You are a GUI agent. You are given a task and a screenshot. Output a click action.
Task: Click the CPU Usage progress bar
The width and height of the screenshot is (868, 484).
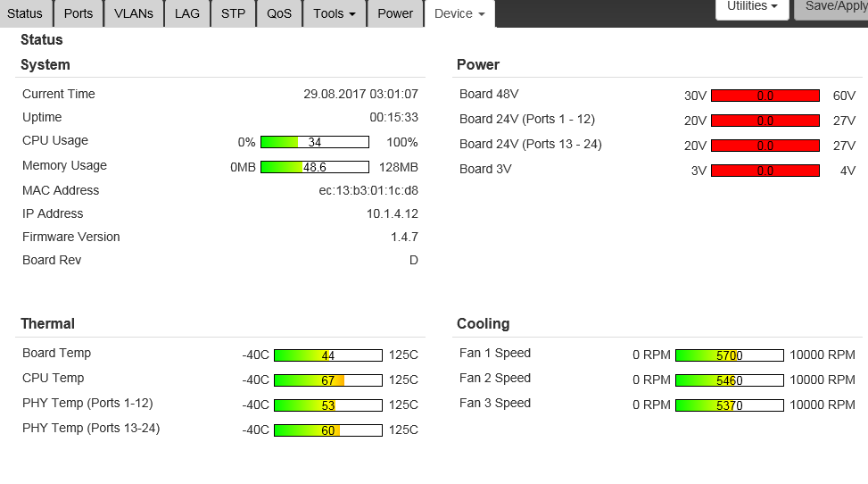[x=314, y=142]
